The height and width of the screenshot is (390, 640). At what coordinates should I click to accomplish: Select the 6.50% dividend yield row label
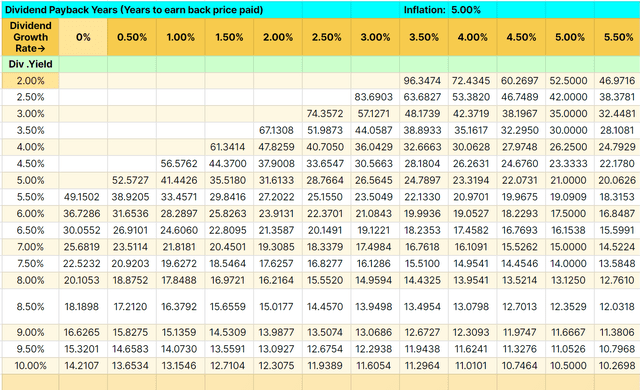point(31,230)
